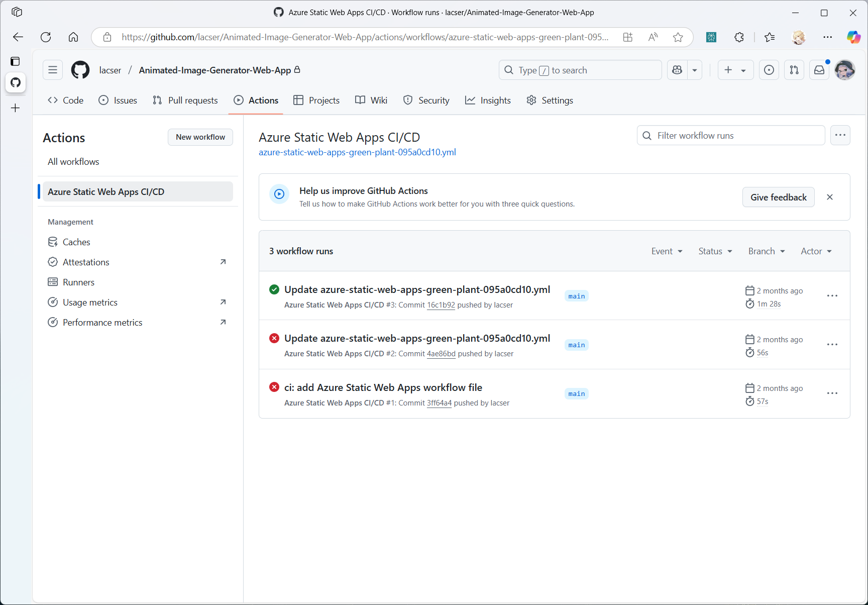Open workflow options ellipsis beside filter box
The height and width of the screenshot is (605, 868).
840,135
